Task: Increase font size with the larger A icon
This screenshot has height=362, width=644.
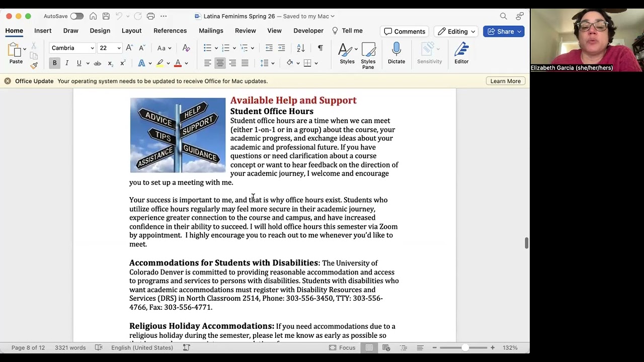Action: (x=129, y=48)
